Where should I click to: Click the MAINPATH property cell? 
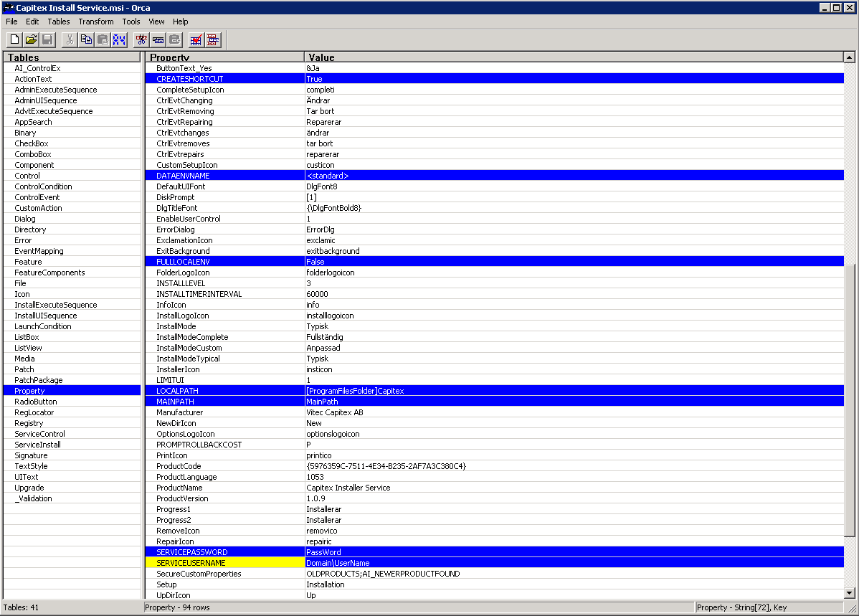tap(224, 402)
